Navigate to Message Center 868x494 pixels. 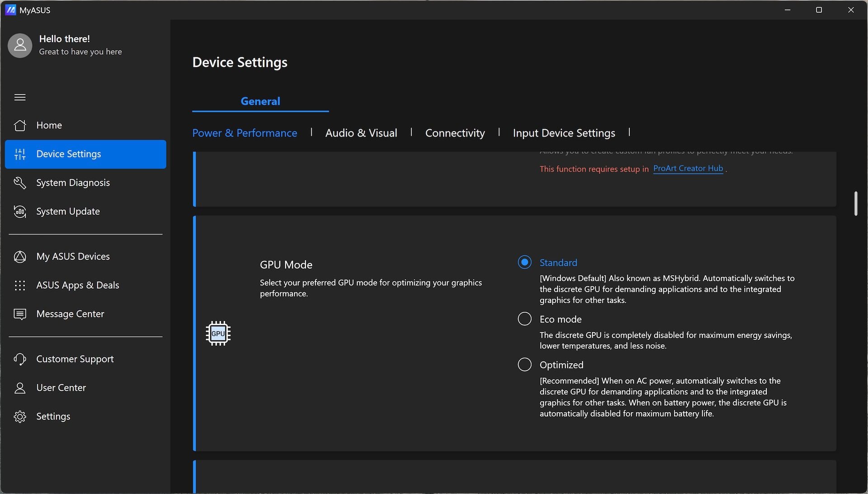tap(70, 314)
